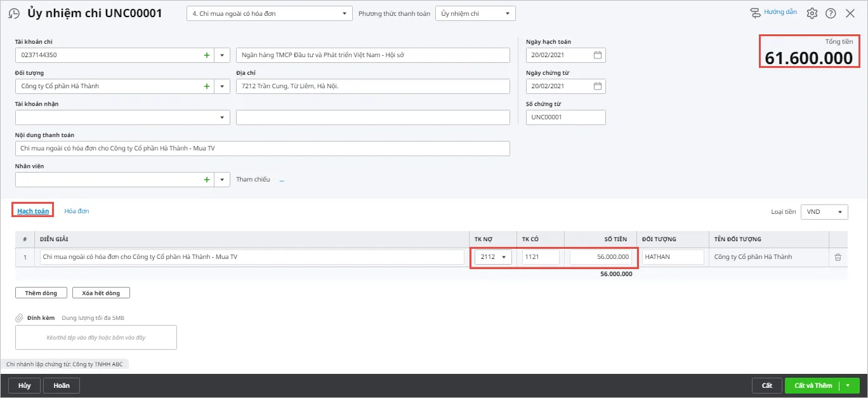Add a new Nhân viên via the plus icon

pos(206,180)
